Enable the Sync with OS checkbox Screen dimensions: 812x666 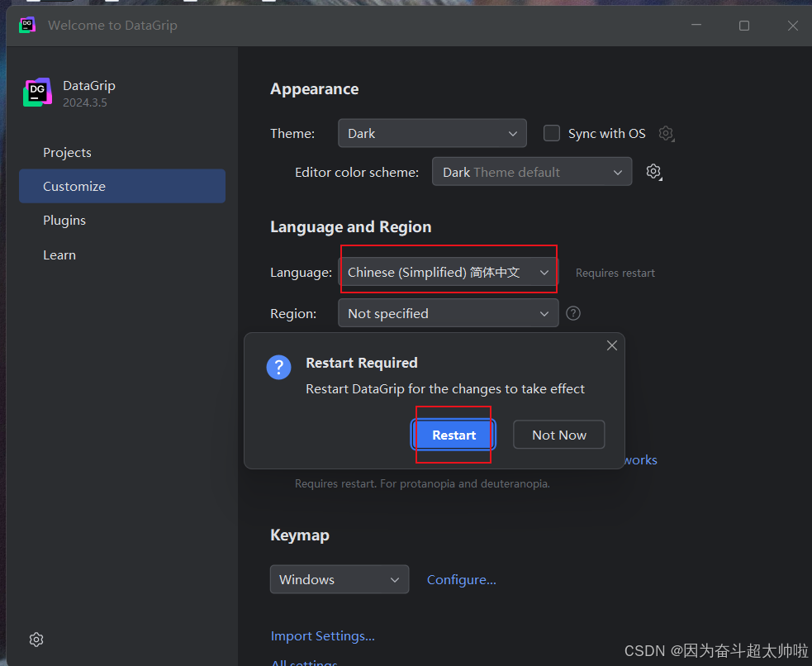552,133
